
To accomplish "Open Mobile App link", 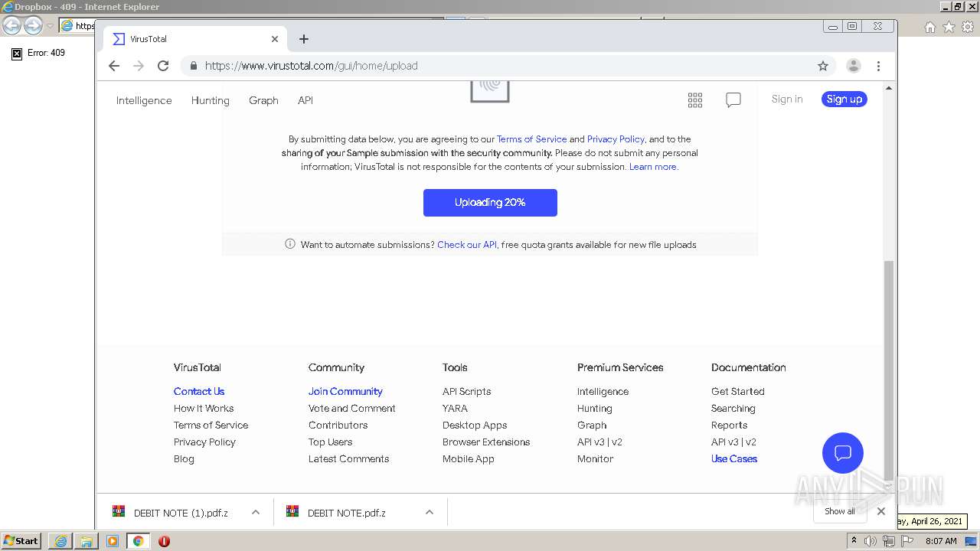I will tap(469, 458).
